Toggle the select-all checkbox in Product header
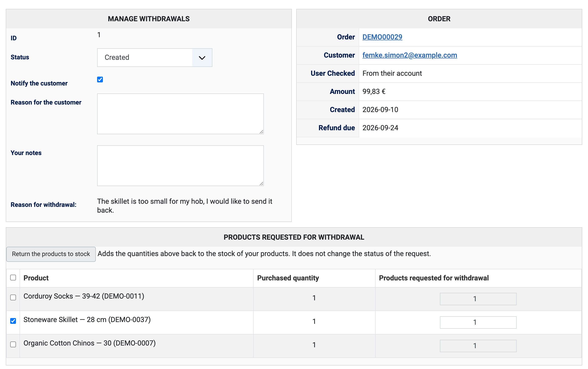Screen dimensions: 588x369 (x=13, y=278)
